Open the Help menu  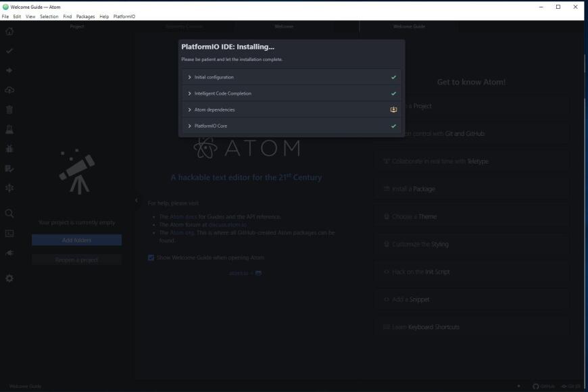click(x=104, y=16)
